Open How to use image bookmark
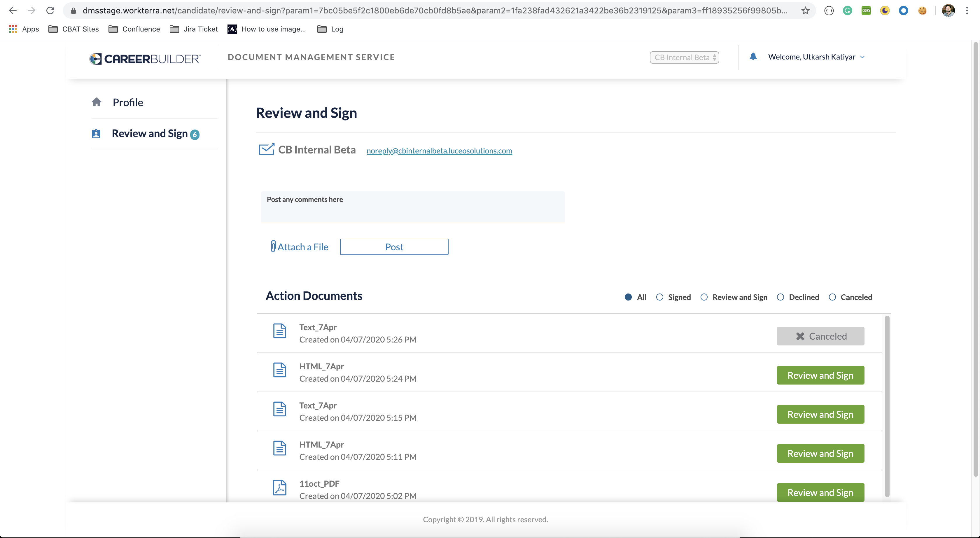980x538 pixels. point(267,29)
